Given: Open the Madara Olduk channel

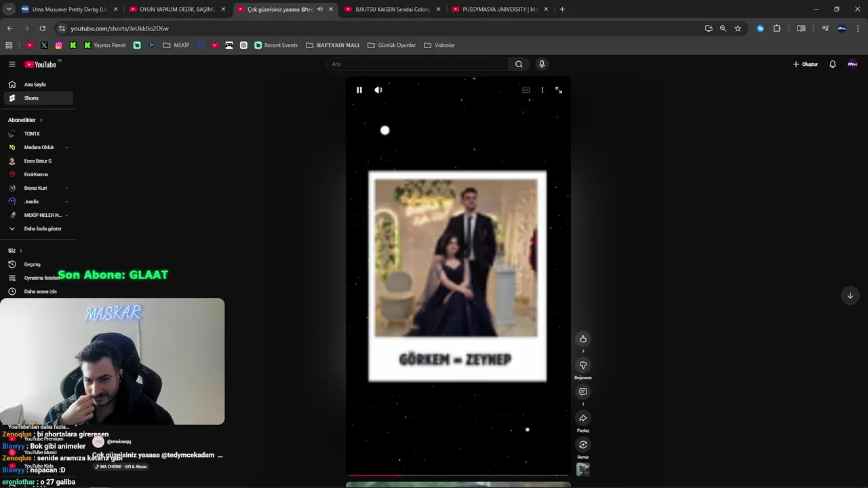Looking at the screenshot, I should pyautogui.click(x=38, y=147).
